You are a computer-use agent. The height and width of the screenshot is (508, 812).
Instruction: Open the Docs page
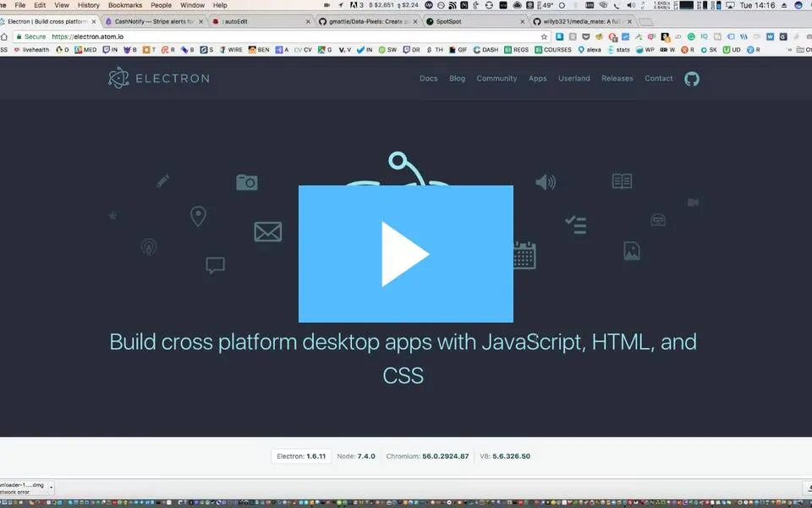coord(428,78)
